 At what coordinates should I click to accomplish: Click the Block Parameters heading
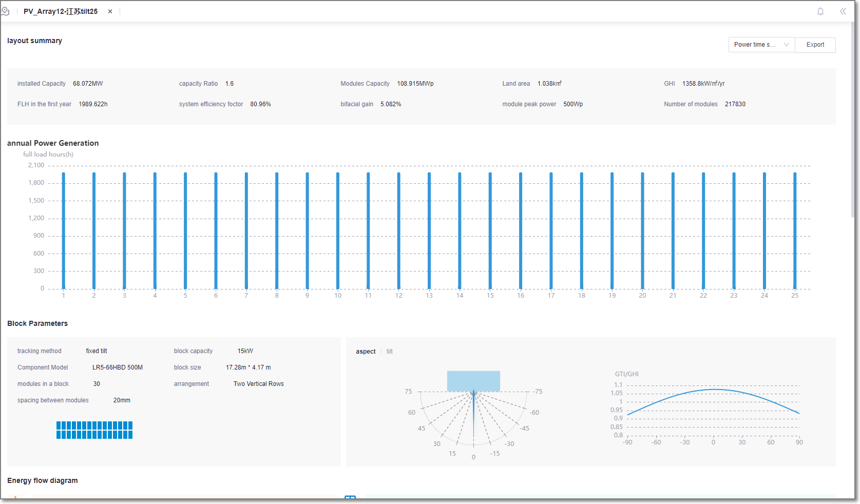[x=37, y=323]
